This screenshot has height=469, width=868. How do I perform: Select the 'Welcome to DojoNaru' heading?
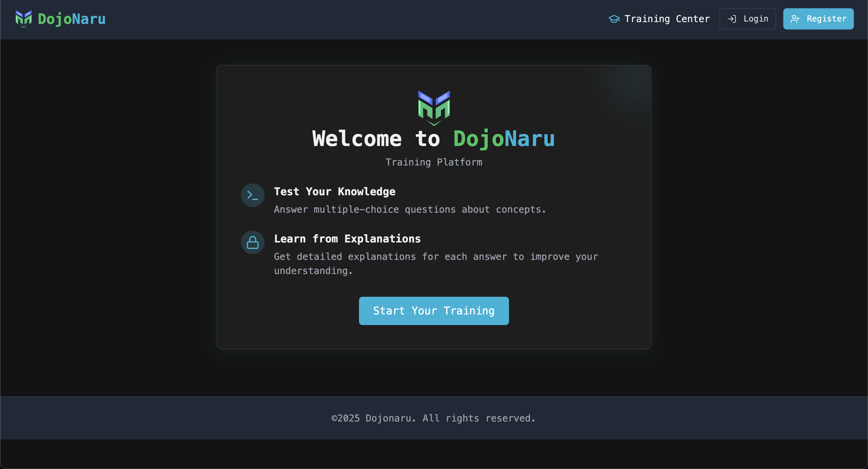point(434,138)
